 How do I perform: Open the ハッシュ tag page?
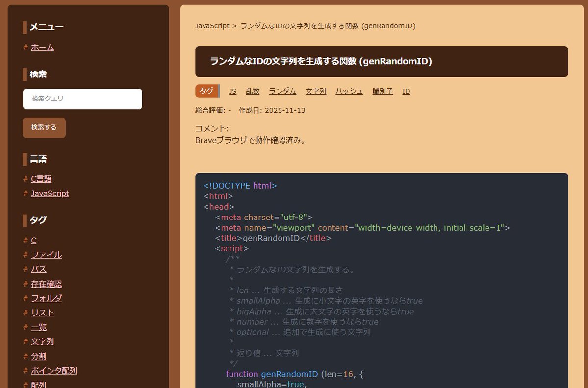click(349, 91)
